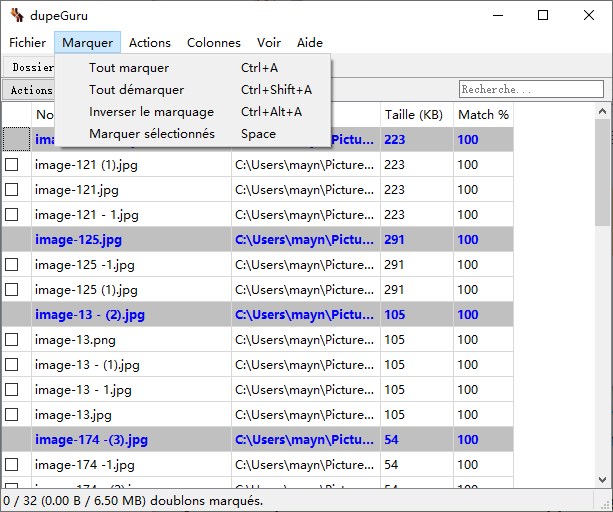Open the Colonnes menu
613x512 pixels.
click(x=213, y=43)
